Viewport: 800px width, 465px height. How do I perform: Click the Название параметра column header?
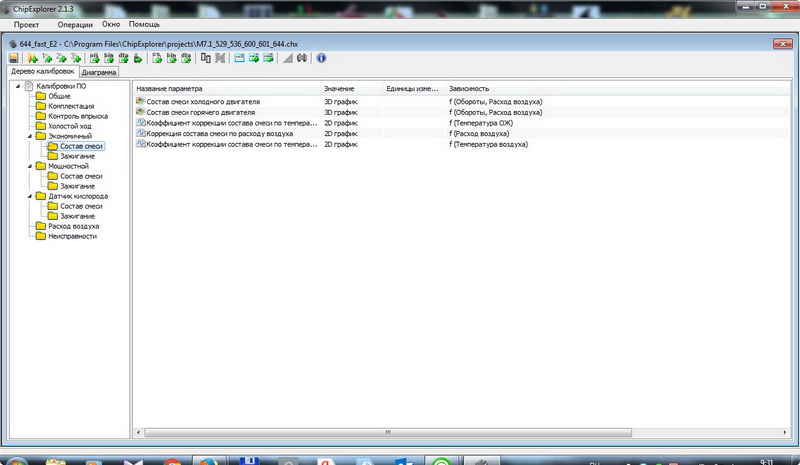click(170, 89)
